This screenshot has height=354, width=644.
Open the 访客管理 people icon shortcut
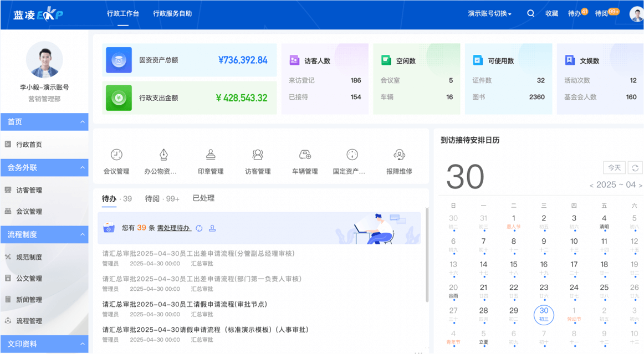pos(258,155)
